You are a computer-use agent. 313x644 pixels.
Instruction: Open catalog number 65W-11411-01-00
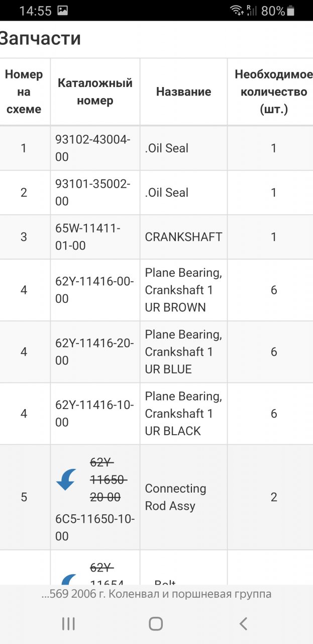point(88,237)
